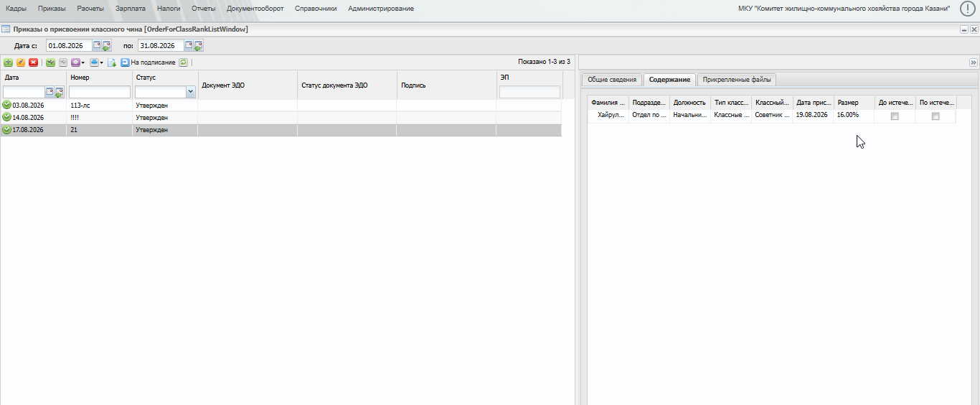
Task: Click the Подпись column header
Action: coord(446,85)
